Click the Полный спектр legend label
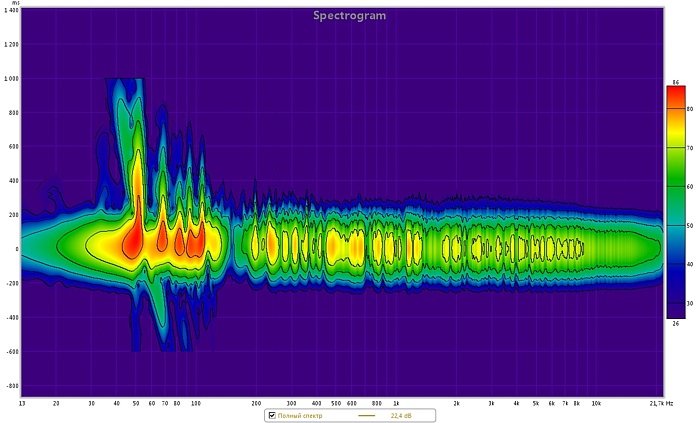The height and width of the screenshot is (423, 700). point(298,415)
